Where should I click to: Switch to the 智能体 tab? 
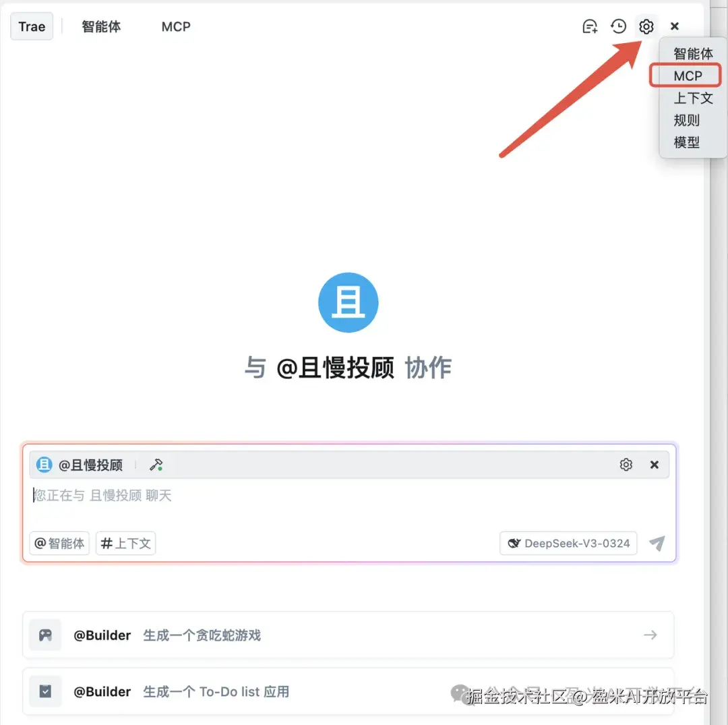[x=101, y=26]
